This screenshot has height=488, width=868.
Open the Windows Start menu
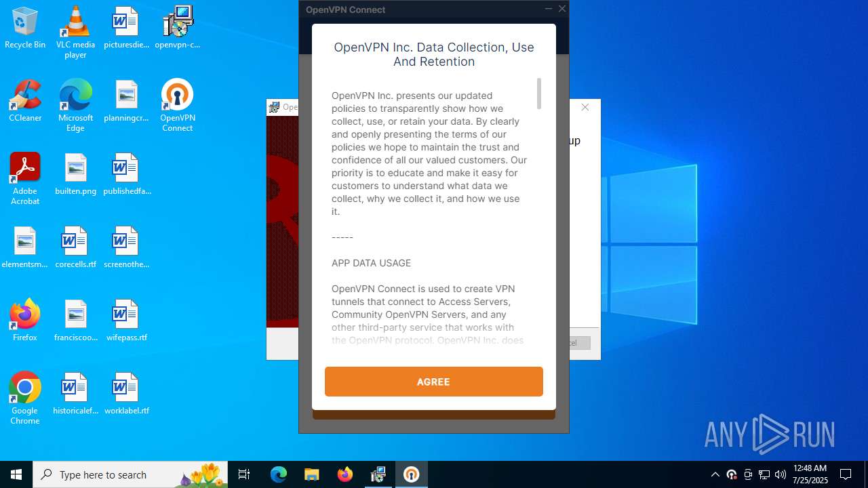click(x=16, y=474)
